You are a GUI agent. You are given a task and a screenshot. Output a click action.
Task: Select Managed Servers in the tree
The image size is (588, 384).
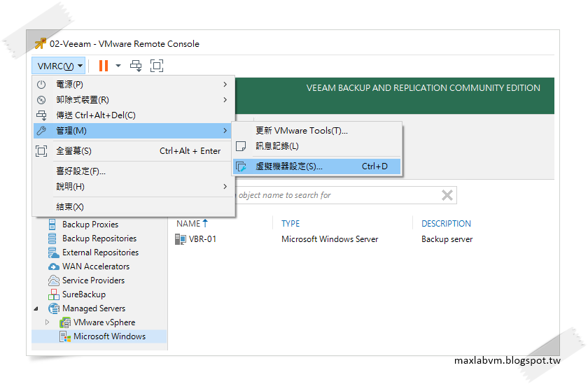pos(94,308)
